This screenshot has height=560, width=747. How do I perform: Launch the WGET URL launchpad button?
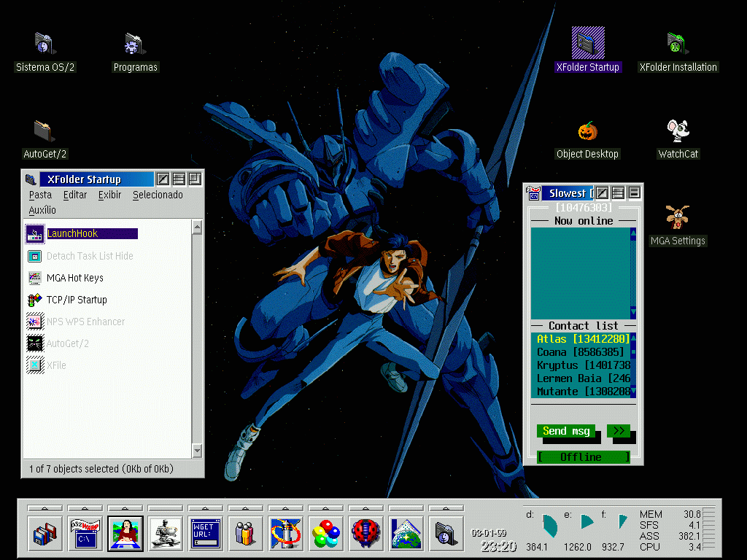pos(205,533)
